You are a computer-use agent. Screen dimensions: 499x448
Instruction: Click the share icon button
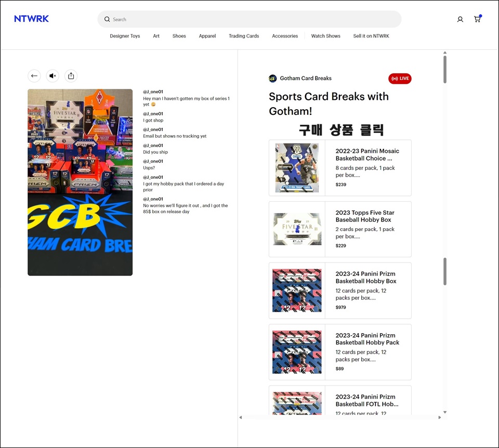(71, 76)
